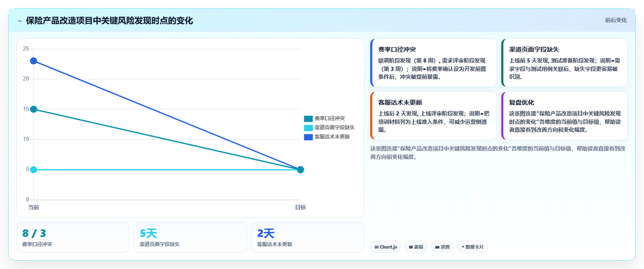This screenshot has width=644, height=269.
Task: Select the 数据卡片 tag
Action: coord(472,247)
